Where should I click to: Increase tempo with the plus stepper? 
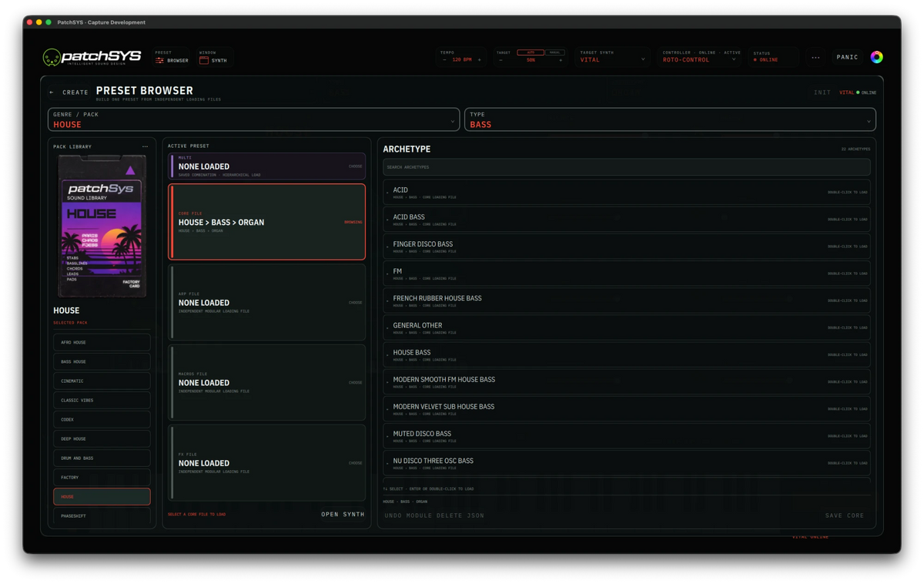click(479, 59)
